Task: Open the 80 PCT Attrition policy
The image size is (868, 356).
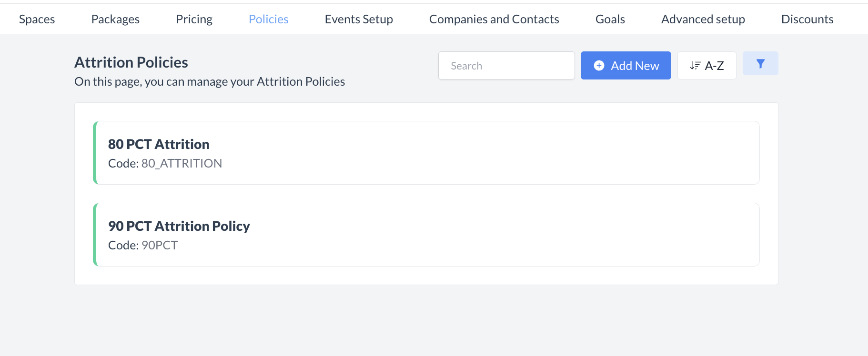Action: click(426, 152)
